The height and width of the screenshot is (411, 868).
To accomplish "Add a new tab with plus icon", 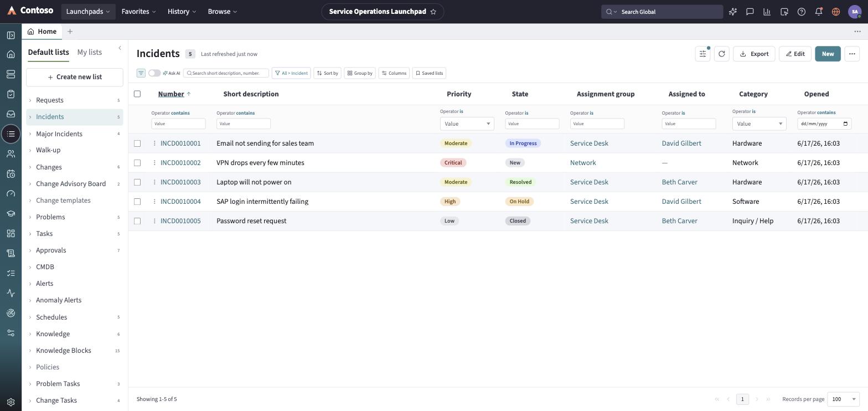I will click(70, 32).
